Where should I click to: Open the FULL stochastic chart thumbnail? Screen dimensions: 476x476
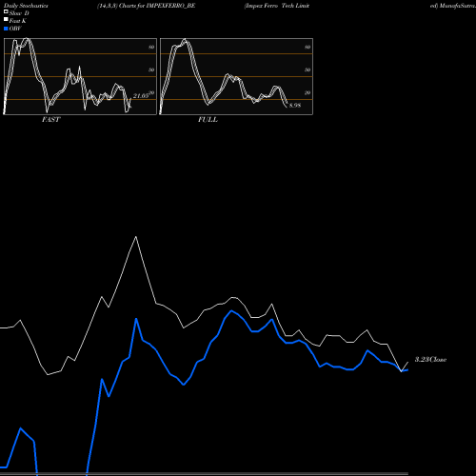coord(236,76)
